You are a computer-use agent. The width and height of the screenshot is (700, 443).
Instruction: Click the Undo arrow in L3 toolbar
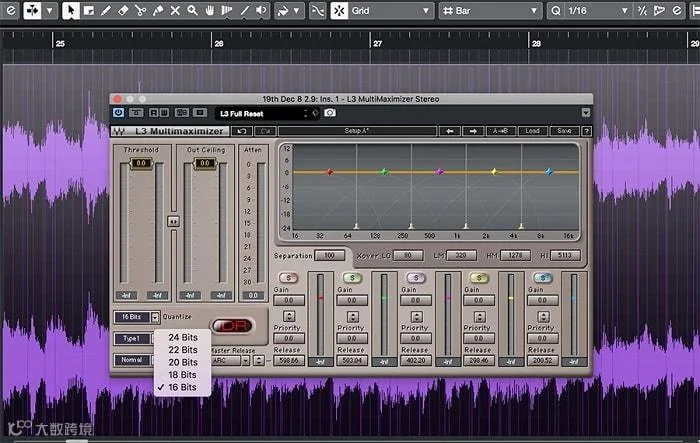pyautogui.click(x=242, y=131)
